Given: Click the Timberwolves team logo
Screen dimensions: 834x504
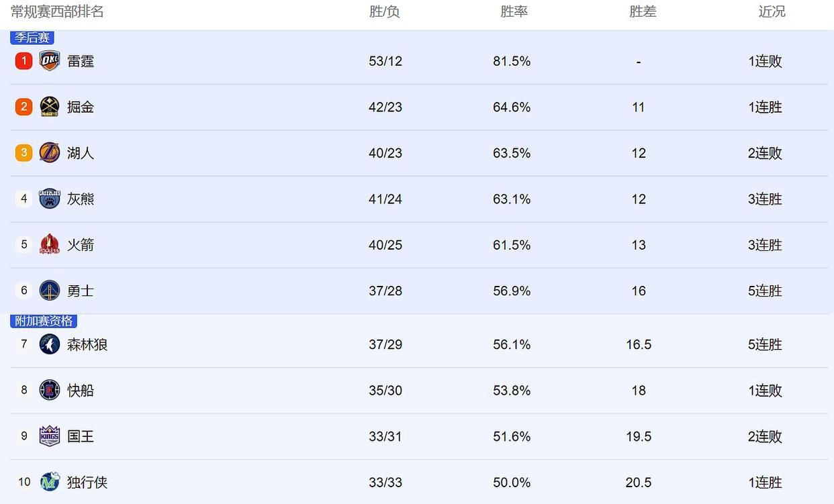Looking at the screenshot, I should 50,344.
